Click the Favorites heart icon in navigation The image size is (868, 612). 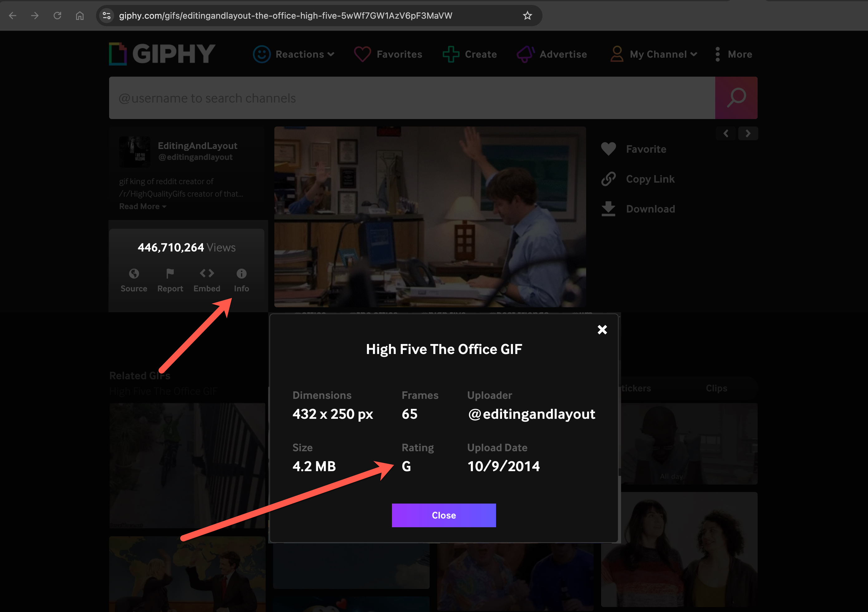(362, 54)
